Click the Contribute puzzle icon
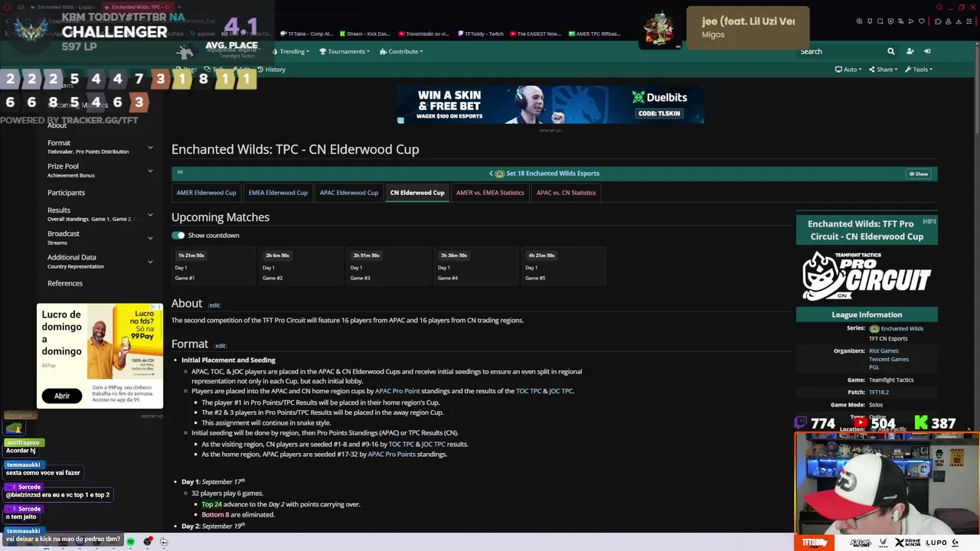 point(384,51)
